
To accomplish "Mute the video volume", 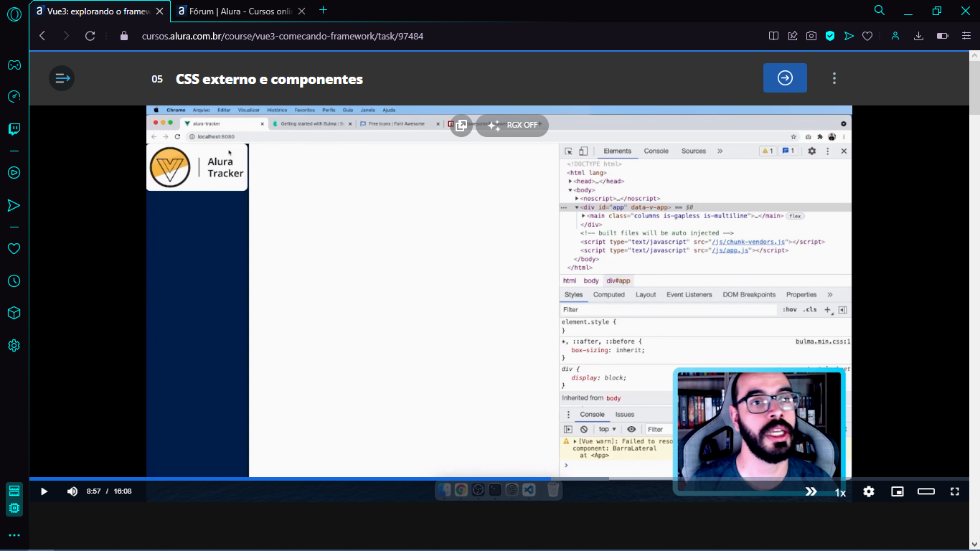I will click(x=72, y=491).
